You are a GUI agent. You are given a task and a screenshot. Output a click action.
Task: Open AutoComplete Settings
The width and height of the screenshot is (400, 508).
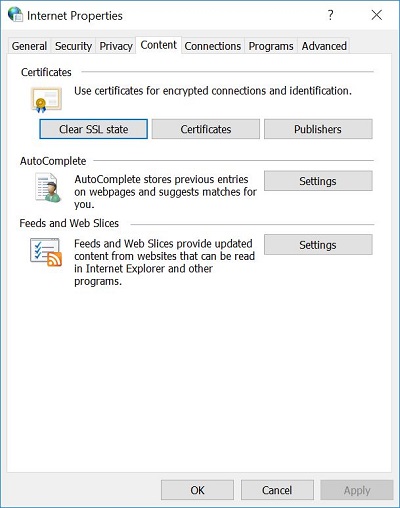(x=318, y=181)
